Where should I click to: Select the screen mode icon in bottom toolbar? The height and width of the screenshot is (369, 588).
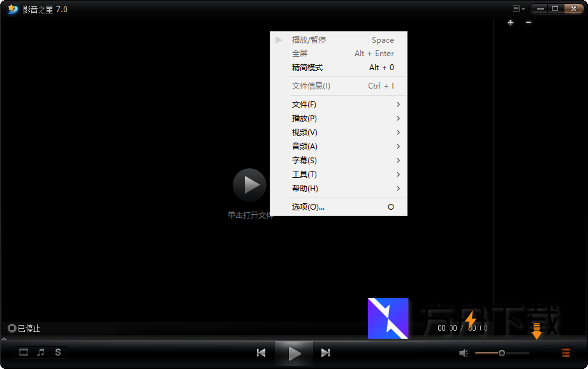[24, 352]
